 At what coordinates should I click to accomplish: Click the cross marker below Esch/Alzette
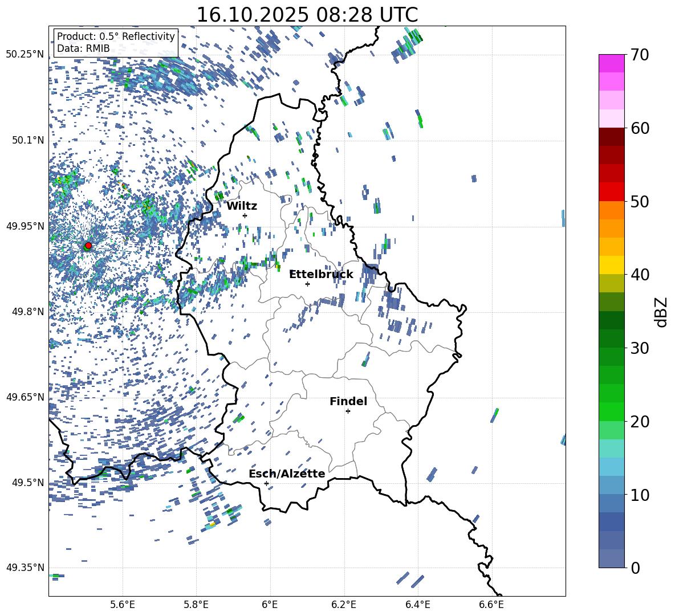pos(266,483)
